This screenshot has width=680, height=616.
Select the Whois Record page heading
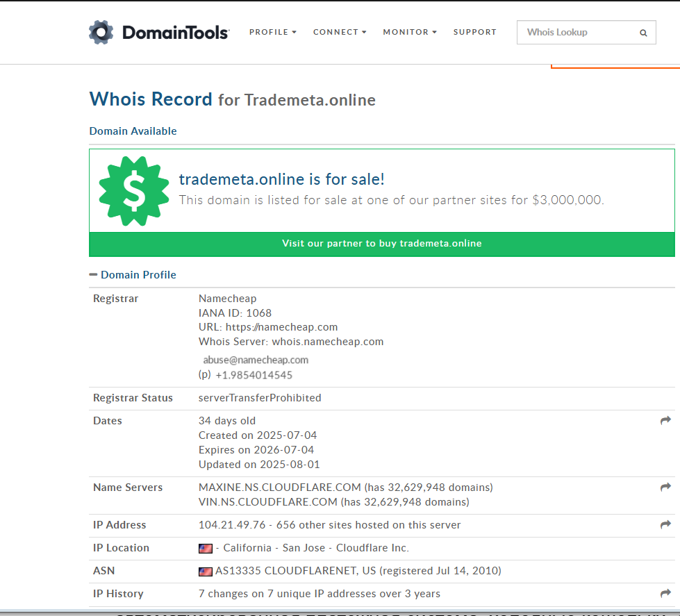coord(233,99)
